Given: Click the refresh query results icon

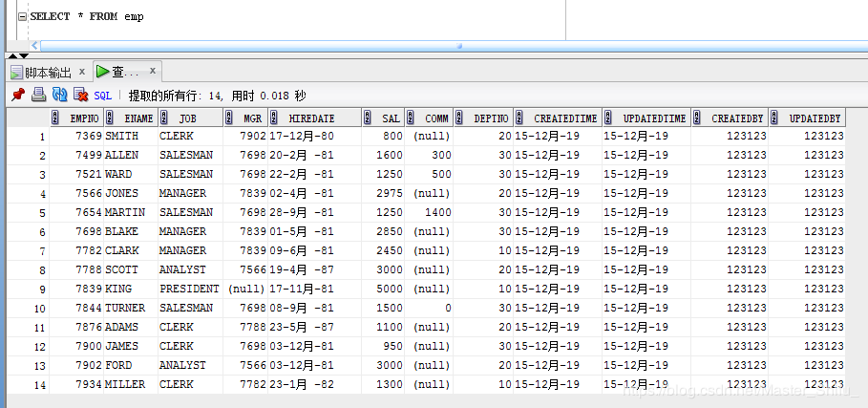Looking at the screenshot, I should tap(60, 95).
